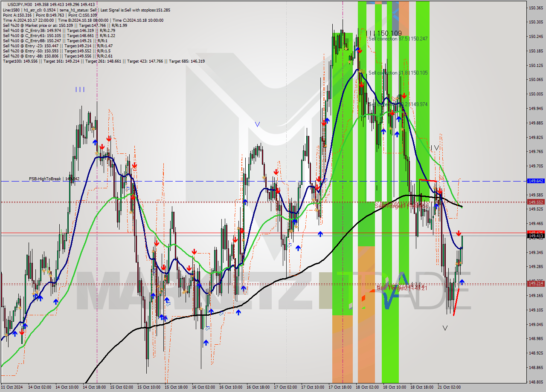This screenshot has width=546, height=392.
Task: Click the 149.525 price axis label
Action: click(x=536, y=209)
